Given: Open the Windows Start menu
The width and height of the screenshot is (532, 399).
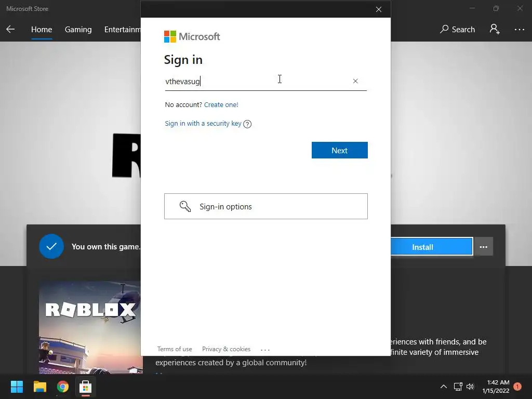Looking at the screenshot, I should click(17, 387).
